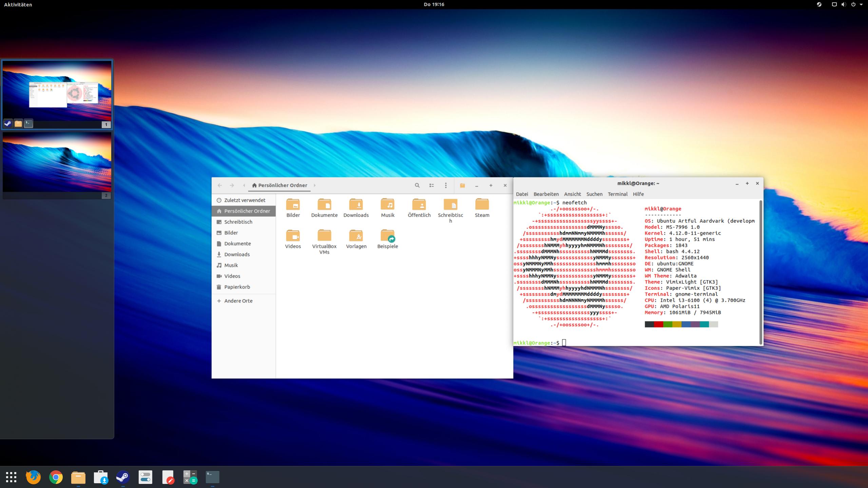Open the Terminal menu in the terminal
The width and height of the screenshot is (868, 488).
[x=617, y=194]
